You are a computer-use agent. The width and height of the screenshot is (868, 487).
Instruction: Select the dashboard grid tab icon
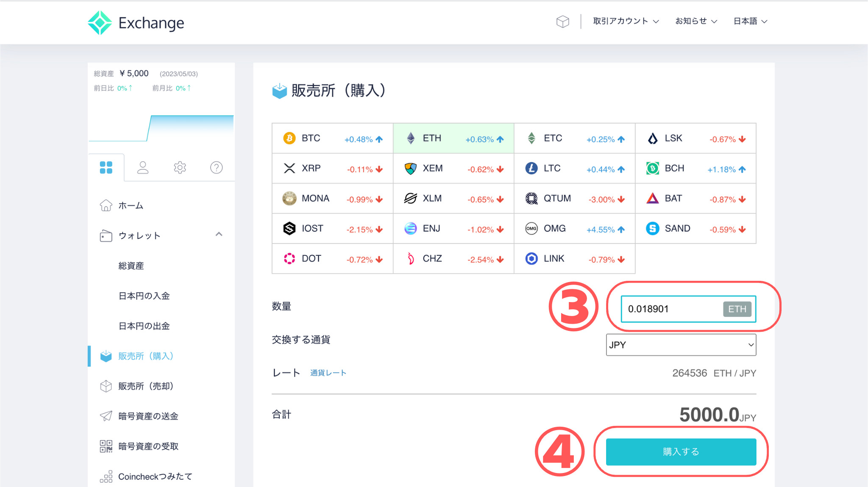click(106, 168)
